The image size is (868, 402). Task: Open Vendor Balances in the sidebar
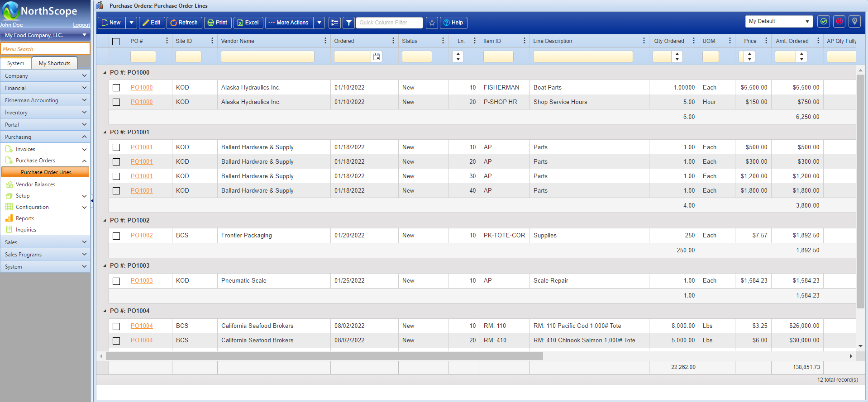click(35, 184)
